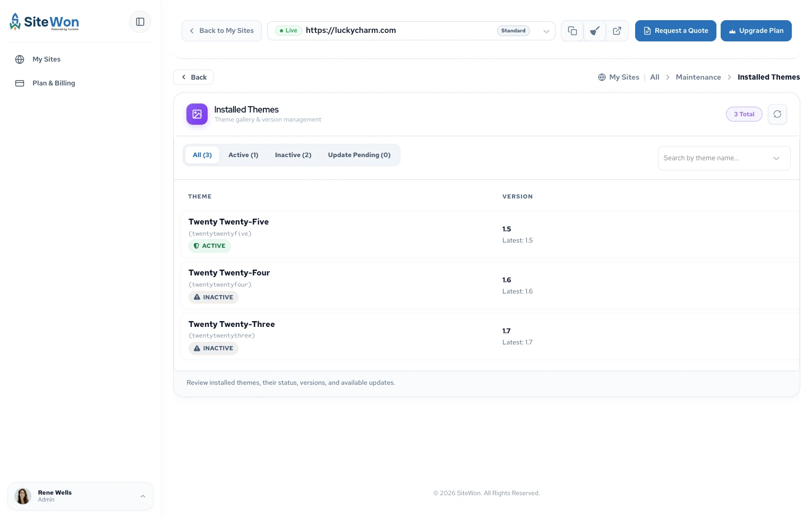The width and height of the screenshot is (812, 518).
Task: Collapse the sidebar with the panel toggle icon
Action: (x=140, y=22)
